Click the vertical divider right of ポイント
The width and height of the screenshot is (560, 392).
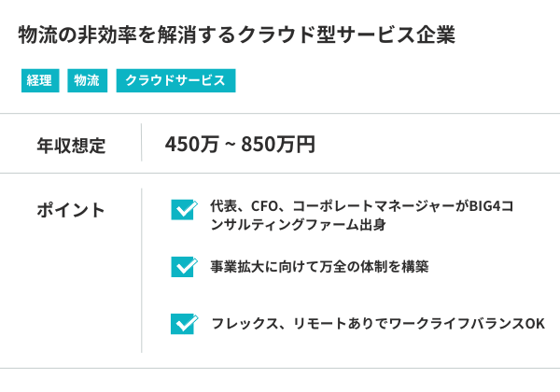coord(141,271)
